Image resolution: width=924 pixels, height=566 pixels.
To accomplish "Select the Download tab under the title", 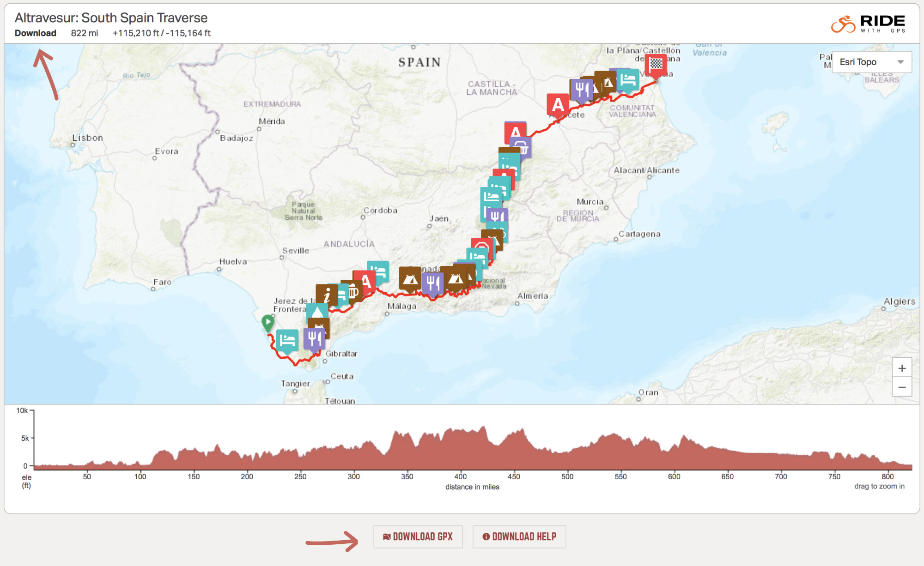I will click(35, 33).
